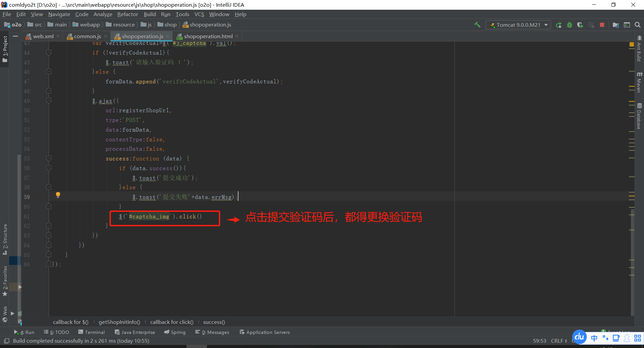
Task: Open the Web tool window tab
Action: 5,314
